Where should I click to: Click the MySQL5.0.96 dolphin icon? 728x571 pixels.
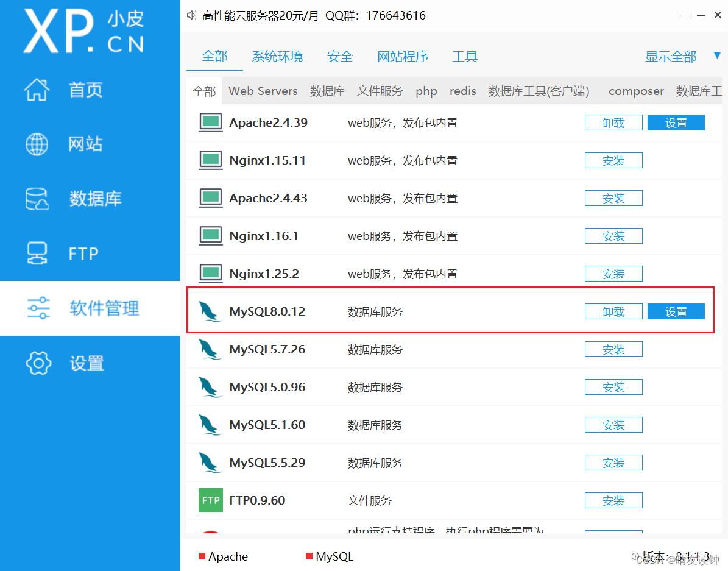[210, 387]
